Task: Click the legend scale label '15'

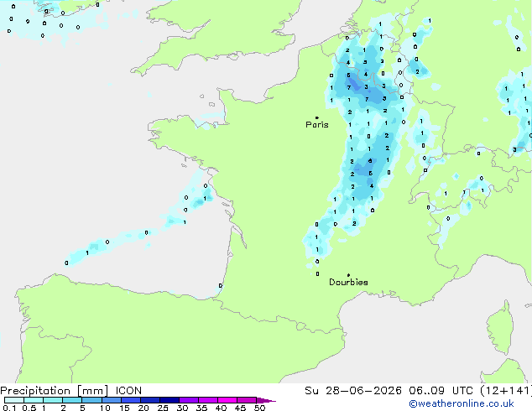Action: coord(124,408)
